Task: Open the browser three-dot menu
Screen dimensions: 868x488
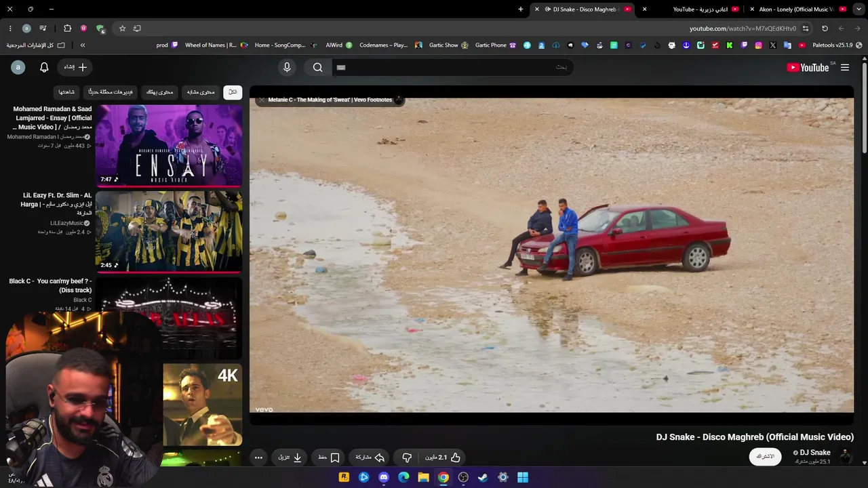Action: (10, 28)
